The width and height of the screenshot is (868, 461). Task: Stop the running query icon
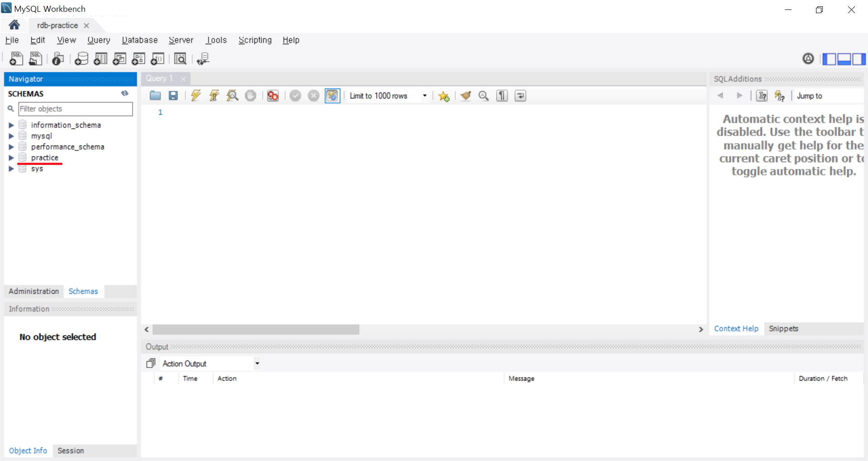click(x=250, y=96)
